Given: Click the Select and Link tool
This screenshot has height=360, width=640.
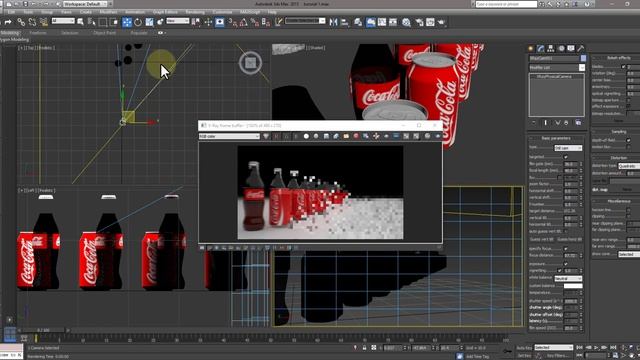Looking at the screenshot, I should click(21, 22).
